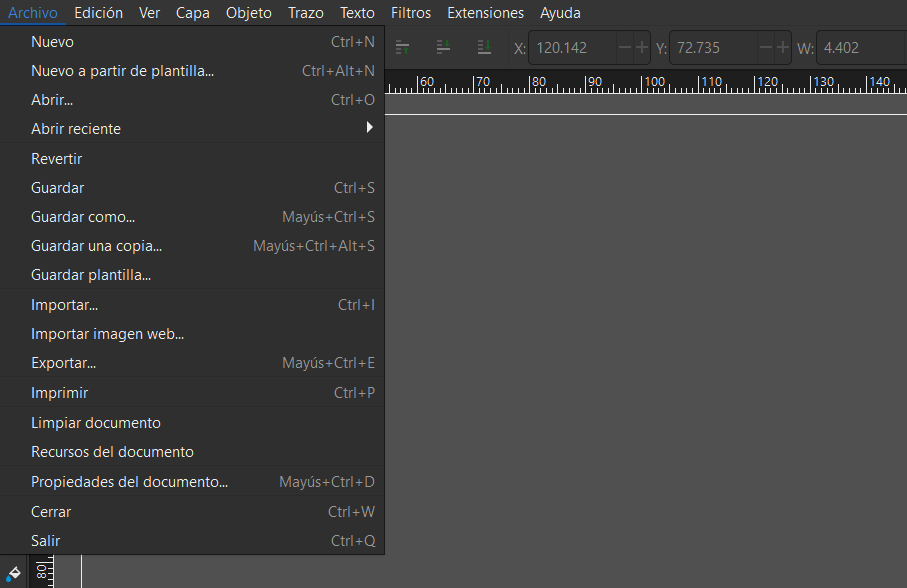This screenshot has width=907, height=588.
Task: Open the Extensiones menu
Action: pos(485,13)
